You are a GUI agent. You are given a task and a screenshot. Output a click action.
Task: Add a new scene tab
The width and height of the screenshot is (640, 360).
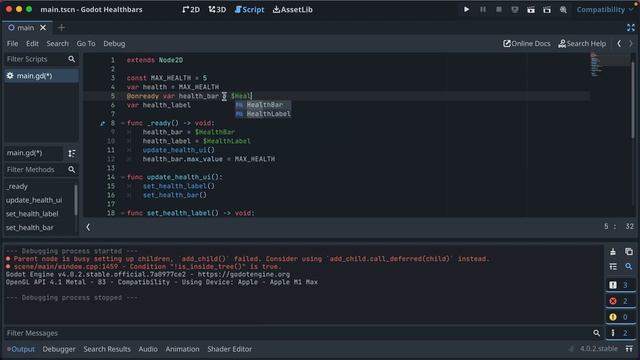[x=61, y=28]
